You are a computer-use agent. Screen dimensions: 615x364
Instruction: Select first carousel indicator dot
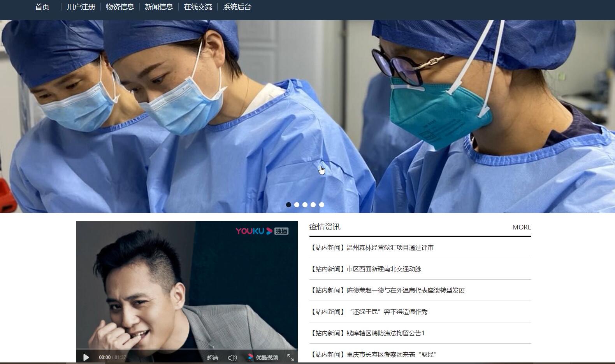point(288,205)
